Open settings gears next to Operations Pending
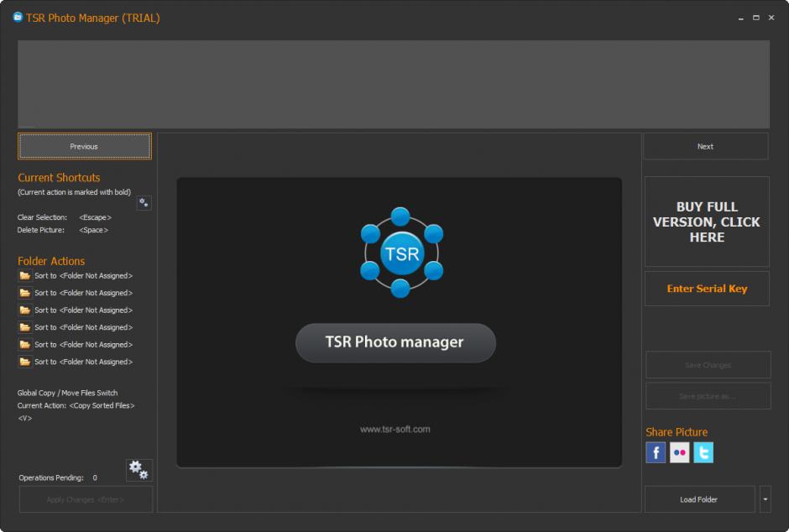Viewport: 789px width, 532px height. [138, 470]
